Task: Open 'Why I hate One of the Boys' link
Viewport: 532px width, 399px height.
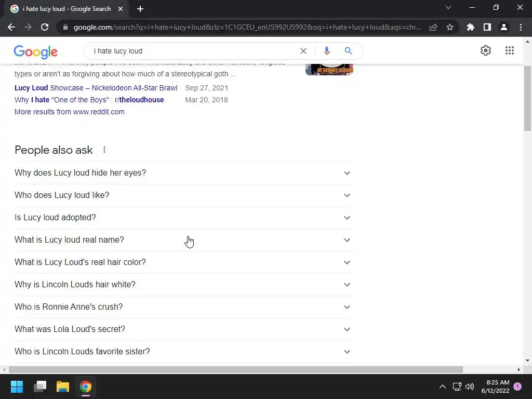Action: coord(89,100)
